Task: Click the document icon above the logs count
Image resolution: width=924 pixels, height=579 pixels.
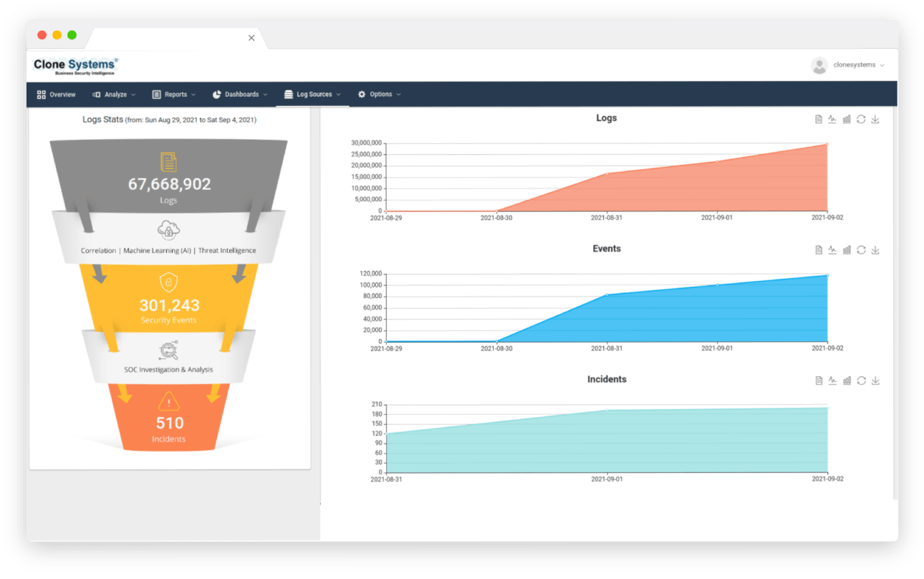Action: [168, 162]
